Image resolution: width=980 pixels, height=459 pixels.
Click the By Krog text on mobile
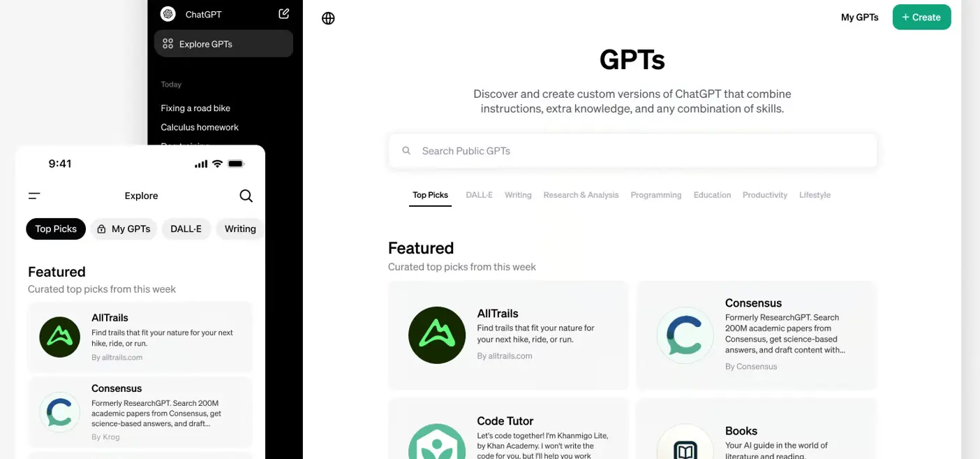click(105, 437)
